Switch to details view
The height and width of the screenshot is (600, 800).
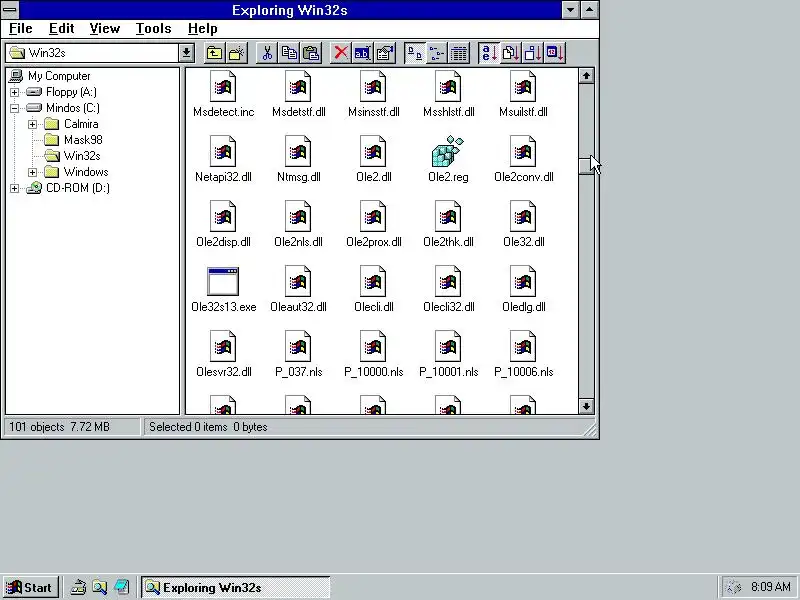[459, 53]
